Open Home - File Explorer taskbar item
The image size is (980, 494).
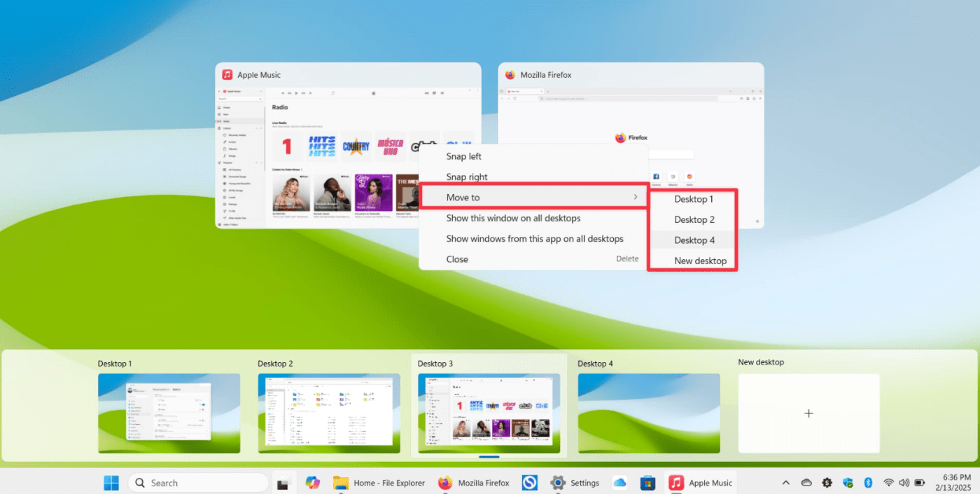(x=379, y=483)
